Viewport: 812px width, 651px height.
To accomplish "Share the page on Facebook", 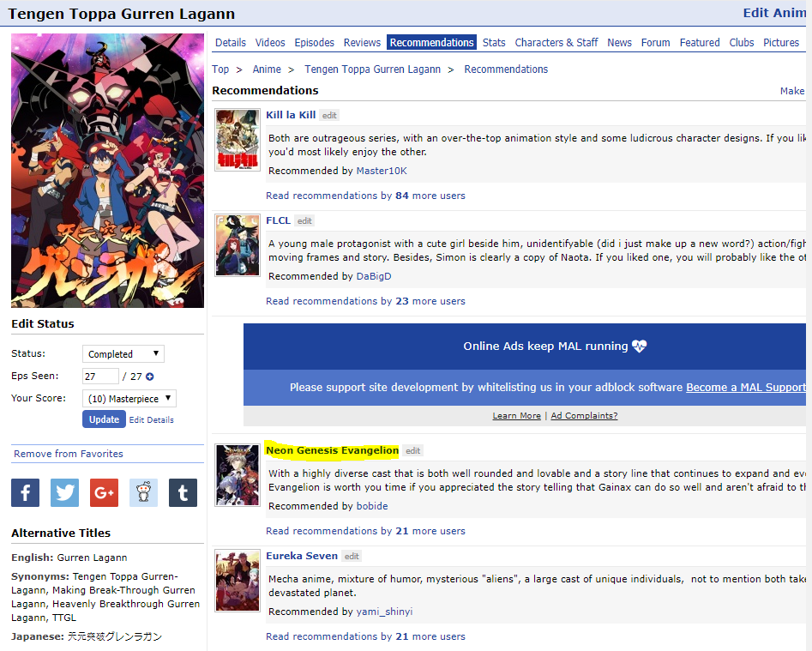I will click(x=25, y=492).
